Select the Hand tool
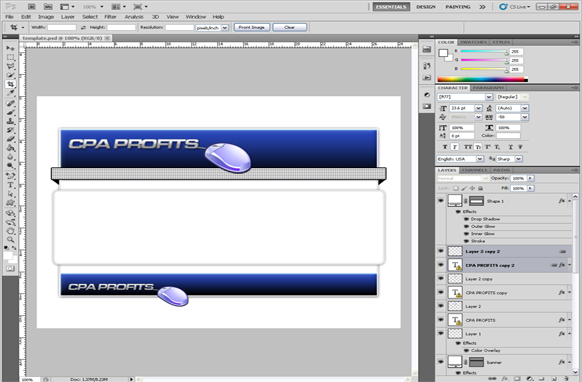 point(10,231)
